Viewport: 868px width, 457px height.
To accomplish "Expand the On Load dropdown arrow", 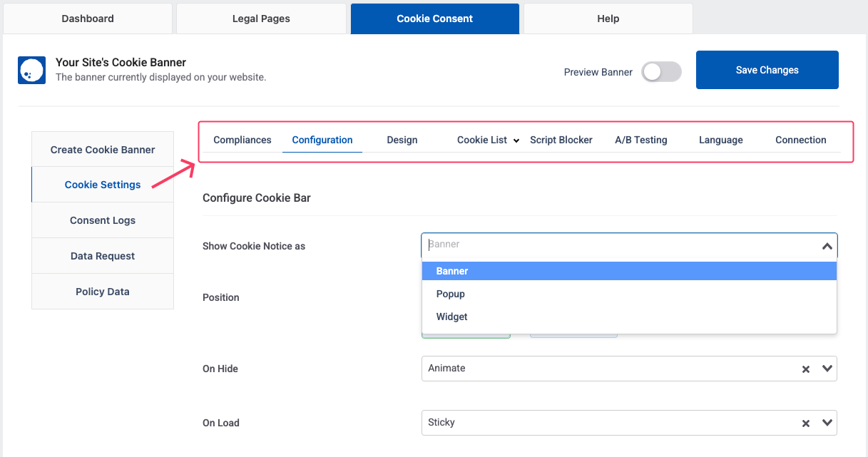I will pyautogui.click(x=827, y=423).
